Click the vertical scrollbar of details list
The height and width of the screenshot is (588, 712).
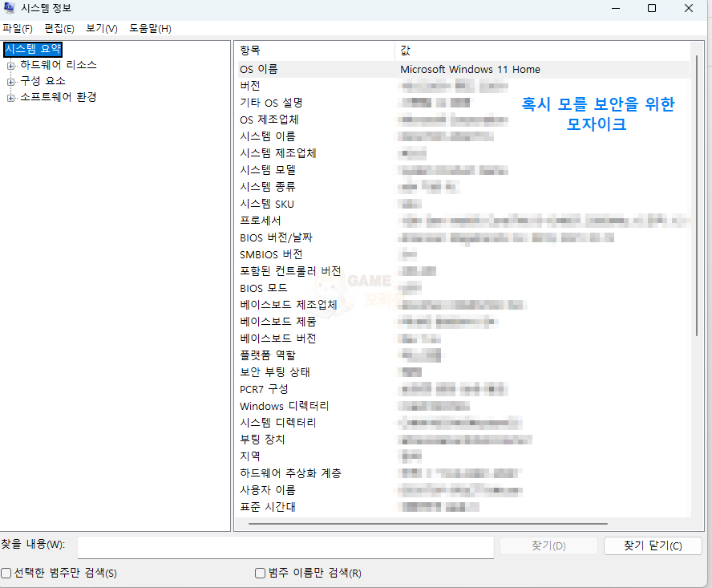point(697,196)
